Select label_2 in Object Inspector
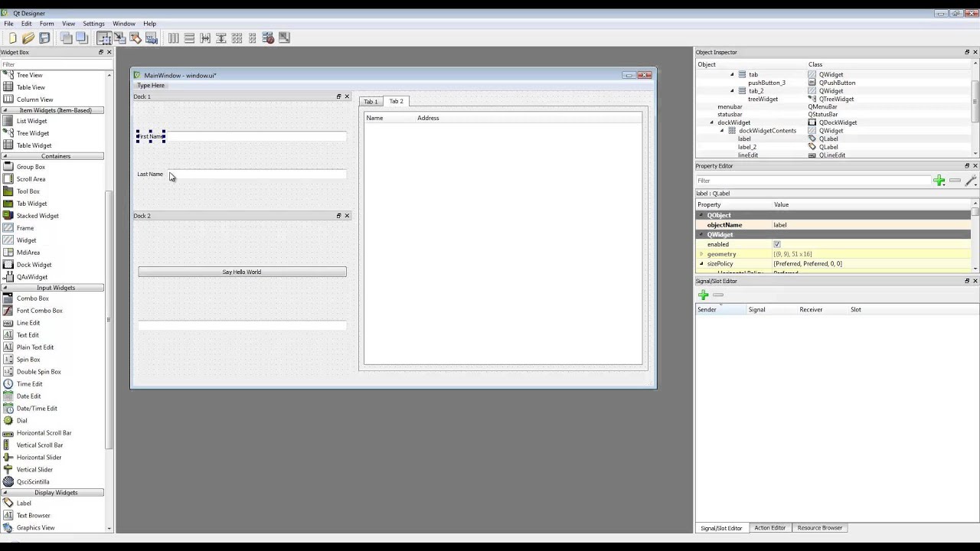980x551 pixels. point(747,147)
